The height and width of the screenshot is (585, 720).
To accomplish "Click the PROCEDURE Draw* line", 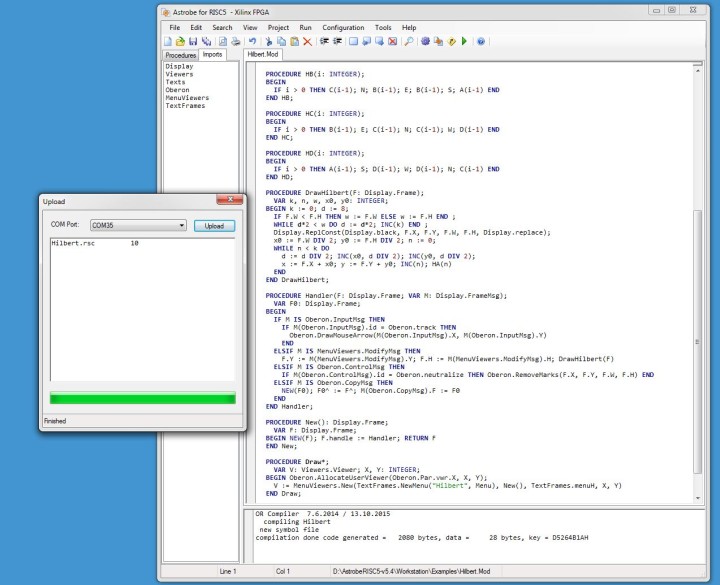I will (x=297, y=462).
